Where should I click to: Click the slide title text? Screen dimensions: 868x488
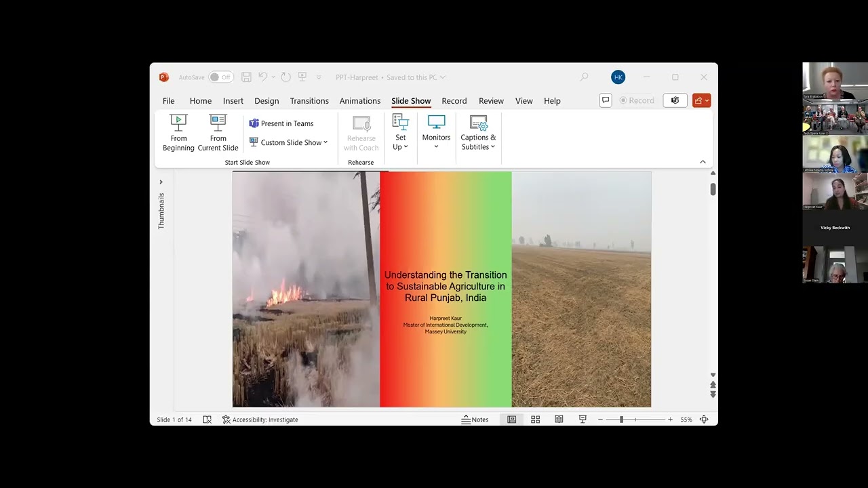coord(446,286)
